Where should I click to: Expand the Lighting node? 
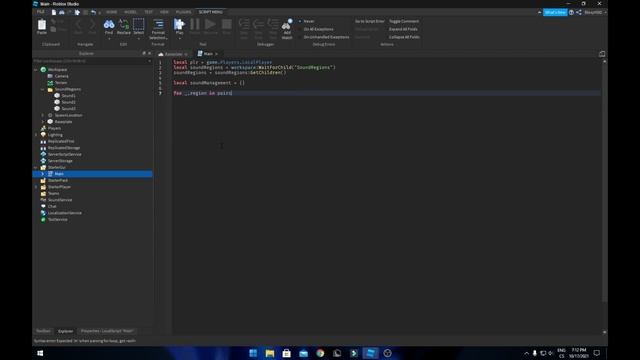tap(36, 135)
